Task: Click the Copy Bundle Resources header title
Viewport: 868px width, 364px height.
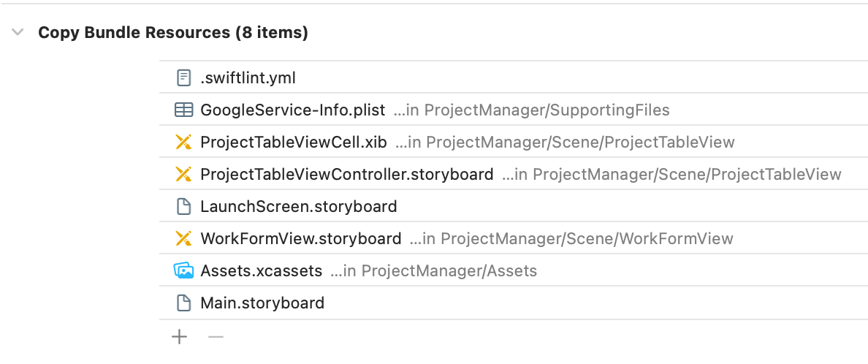Action: click(172, 33)
